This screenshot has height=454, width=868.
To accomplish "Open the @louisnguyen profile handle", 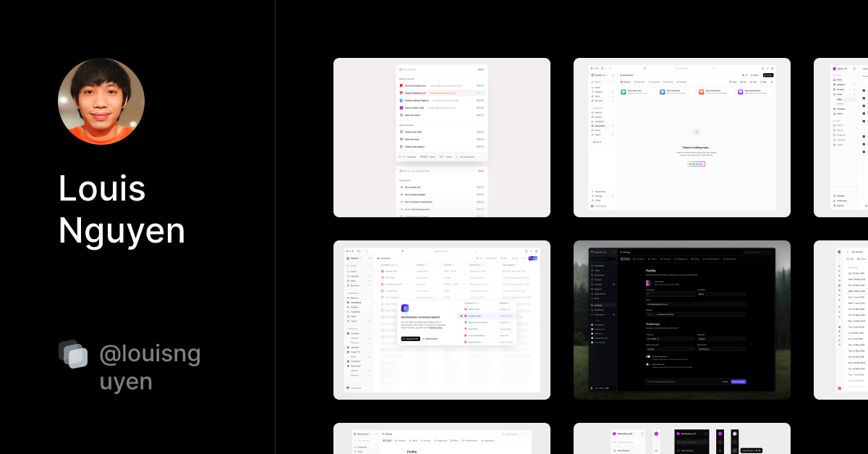I will [150, 368].
